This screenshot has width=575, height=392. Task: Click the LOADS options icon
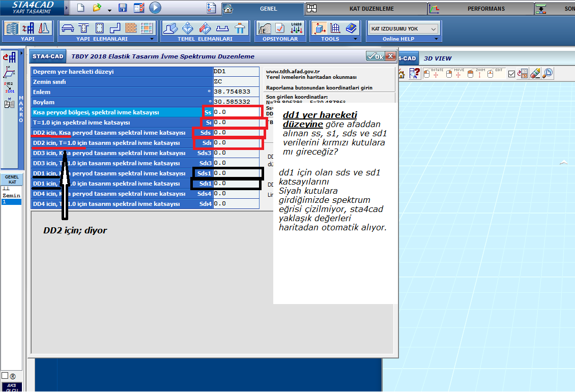(296, 28)
